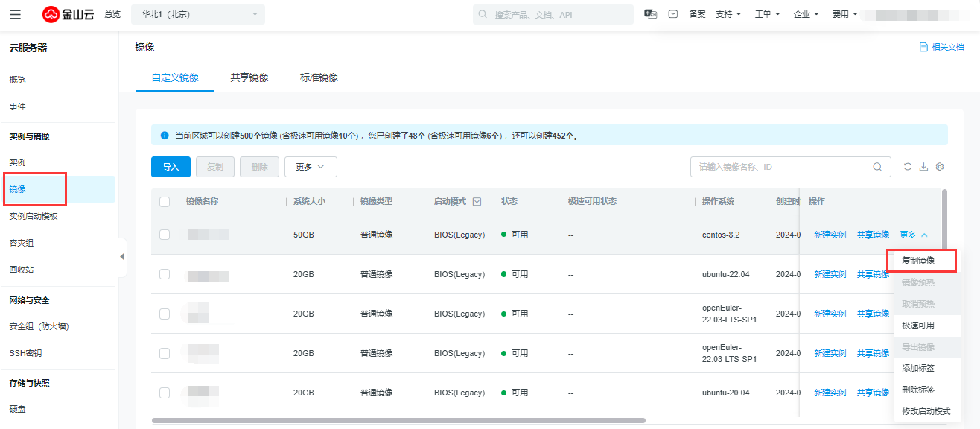Open the message envelope icon

pyautogui.click(x=673, y=14)
